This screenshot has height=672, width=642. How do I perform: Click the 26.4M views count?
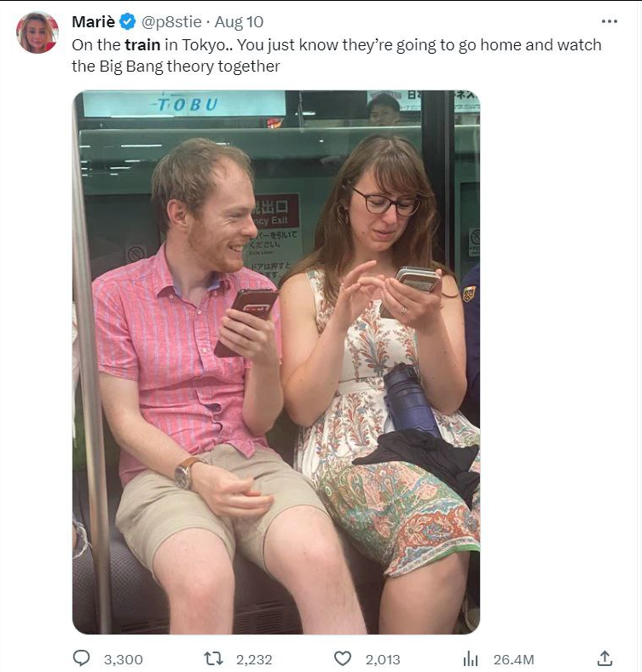click(x=514, y=659)
